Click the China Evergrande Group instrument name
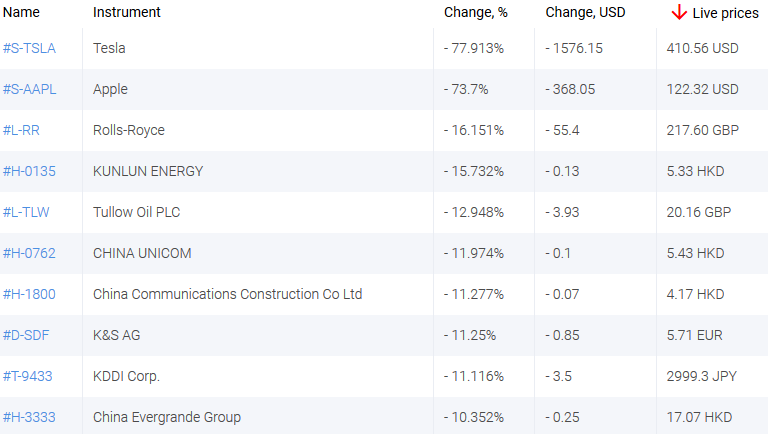 coord(167,417)
